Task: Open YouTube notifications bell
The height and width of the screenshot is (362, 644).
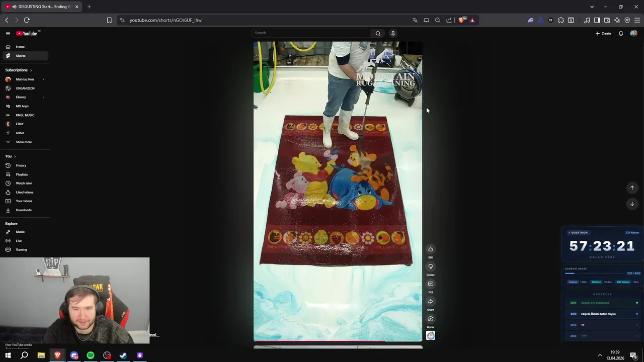Action: (621, 33)
